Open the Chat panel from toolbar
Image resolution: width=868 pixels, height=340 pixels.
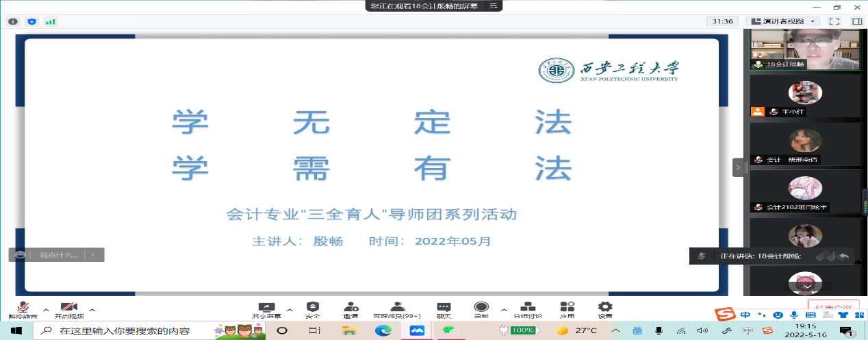[444, 308]
